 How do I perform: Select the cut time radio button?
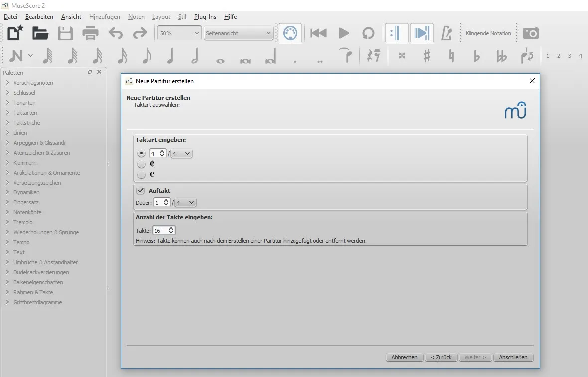click(x=141, y=164)
